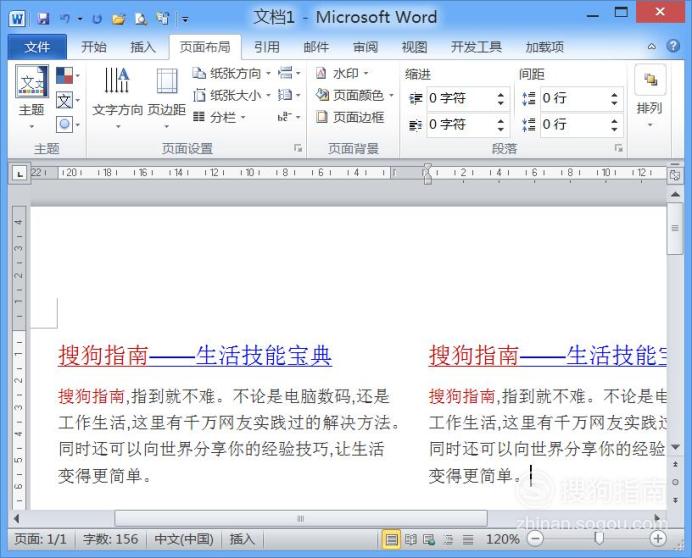The image size is (692, 558).
Task: Open the 页面颜色 page color menu
Action: point(354,95)
